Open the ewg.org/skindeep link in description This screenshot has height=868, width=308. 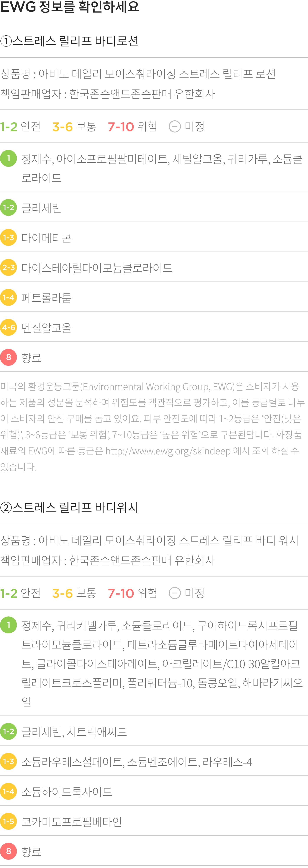(x=168, y=451)
